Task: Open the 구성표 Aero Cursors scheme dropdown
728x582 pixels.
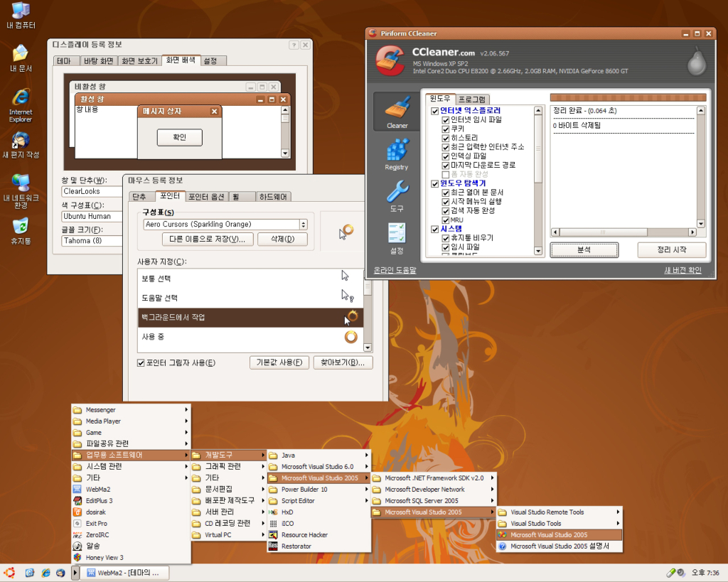Action: coord(303,225)
